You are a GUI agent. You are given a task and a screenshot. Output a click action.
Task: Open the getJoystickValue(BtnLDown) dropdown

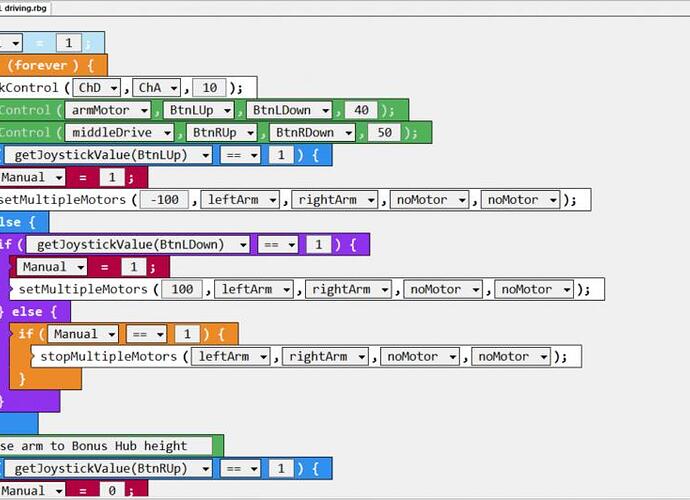139,244
